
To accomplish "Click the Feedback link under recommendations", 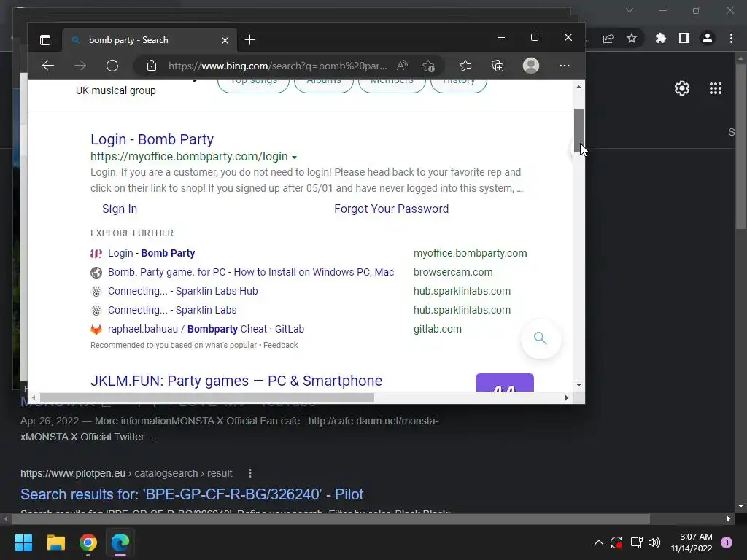I will pos(281,345).
